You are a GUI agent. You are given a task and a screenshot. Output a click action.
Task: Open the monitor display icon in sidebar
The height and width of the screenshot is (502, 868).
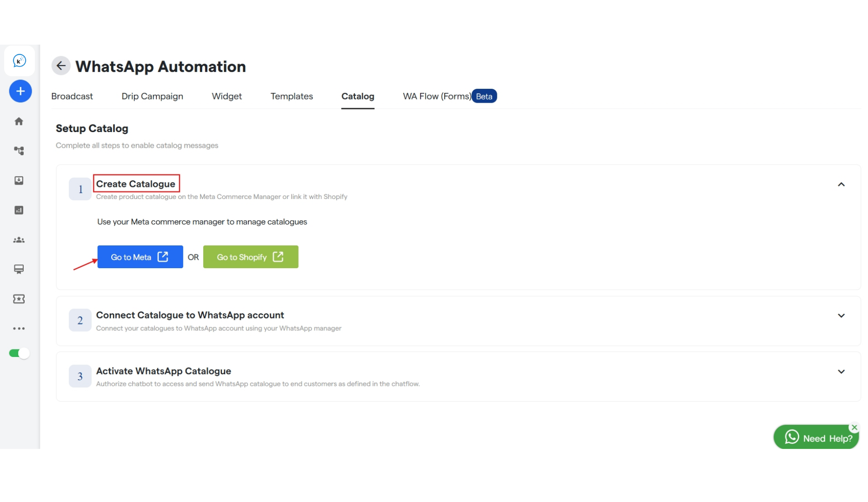click(x=19, y=269)
